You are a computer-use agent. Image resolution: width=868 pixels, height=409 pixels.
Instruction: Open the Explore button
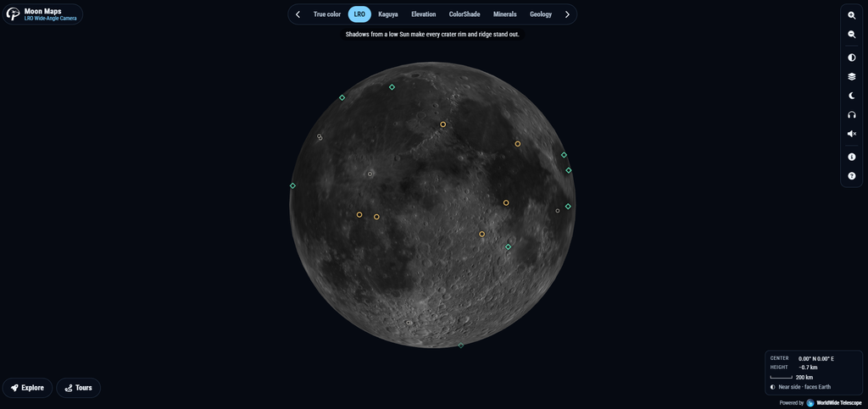coord(28,388)
